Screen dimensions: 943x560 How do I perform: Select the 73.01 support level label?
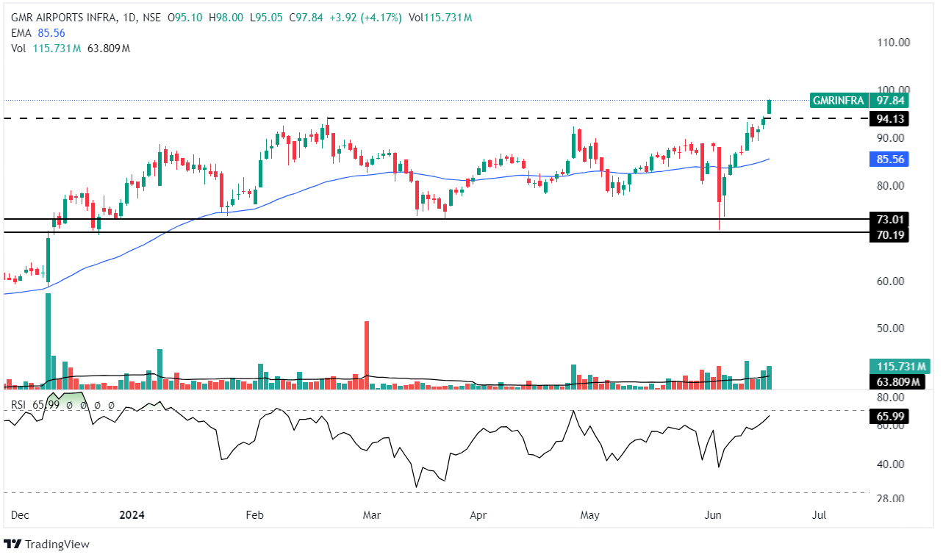(889, 219)
